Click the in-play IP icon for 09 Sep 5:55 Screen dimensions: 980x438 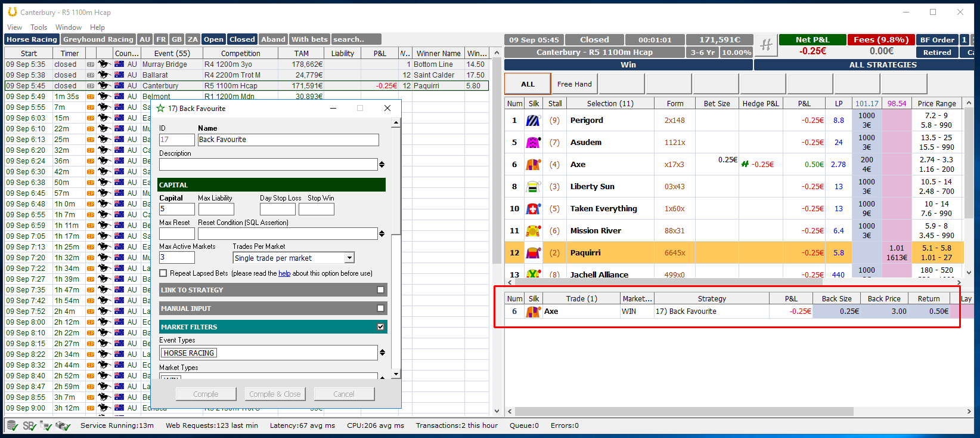pyautogui.click(x=91, y=107)
